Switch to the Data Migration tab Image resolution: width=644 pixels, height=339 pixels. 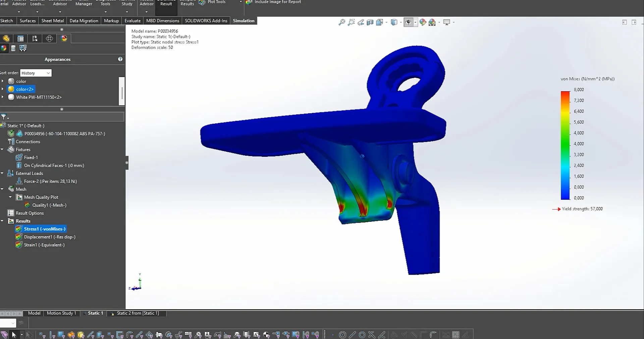click(84, 21)
